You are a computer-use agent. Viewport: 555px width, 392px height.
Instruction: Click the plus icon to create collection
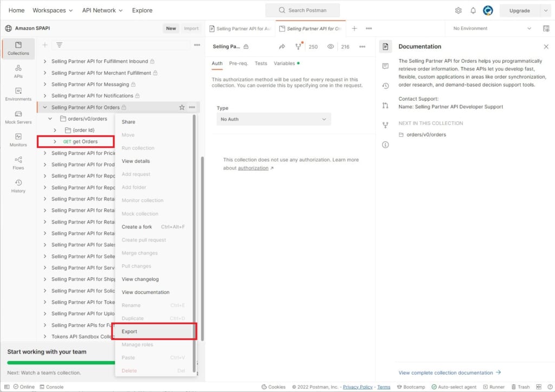tap(45, 45)
